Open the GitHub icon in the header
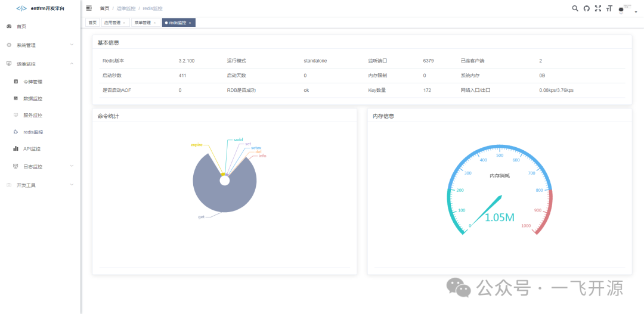 point(587,8)
